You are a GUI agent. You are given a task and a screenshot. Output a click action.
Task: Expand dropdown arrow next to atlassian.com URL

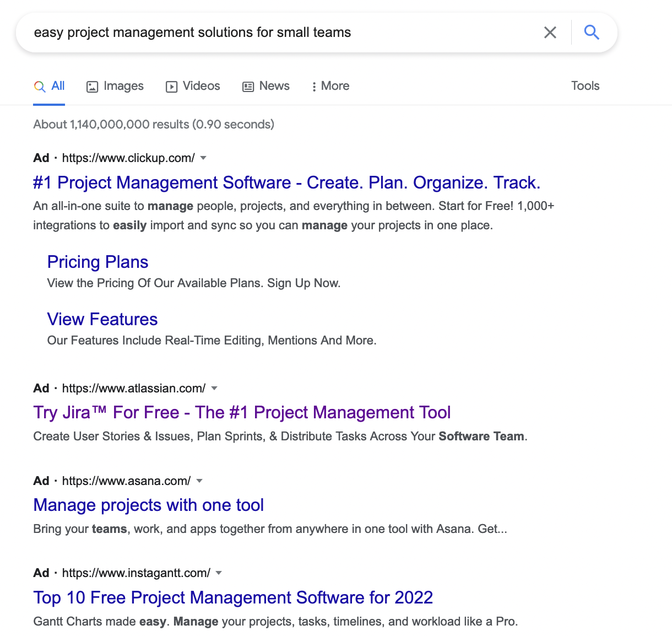214,389
